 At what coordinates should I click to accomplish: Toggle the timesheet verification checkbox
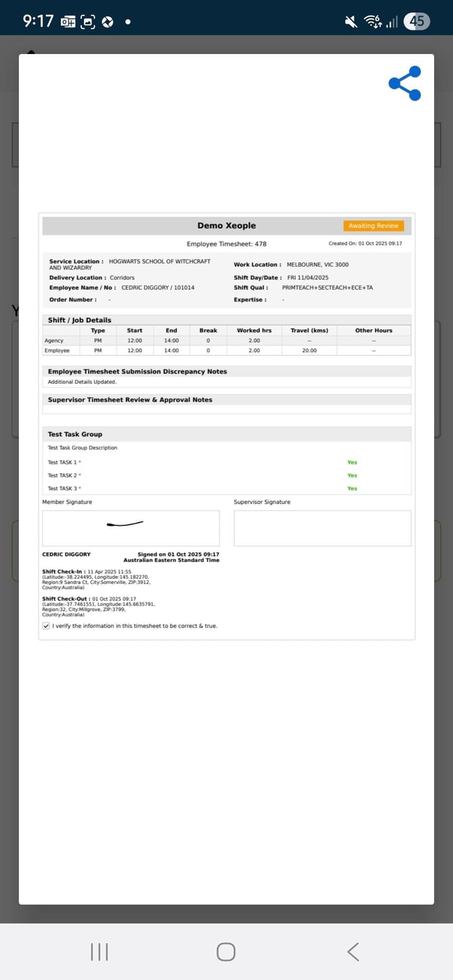[x=46, y=626]
